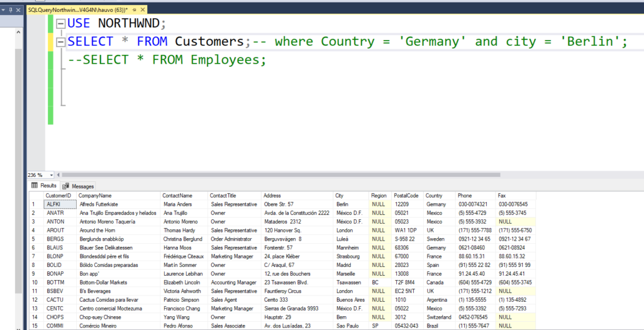Click the Antonio Moreno Taquería cell
This screenshot has height=330, width=644.
tap(119, 222)
